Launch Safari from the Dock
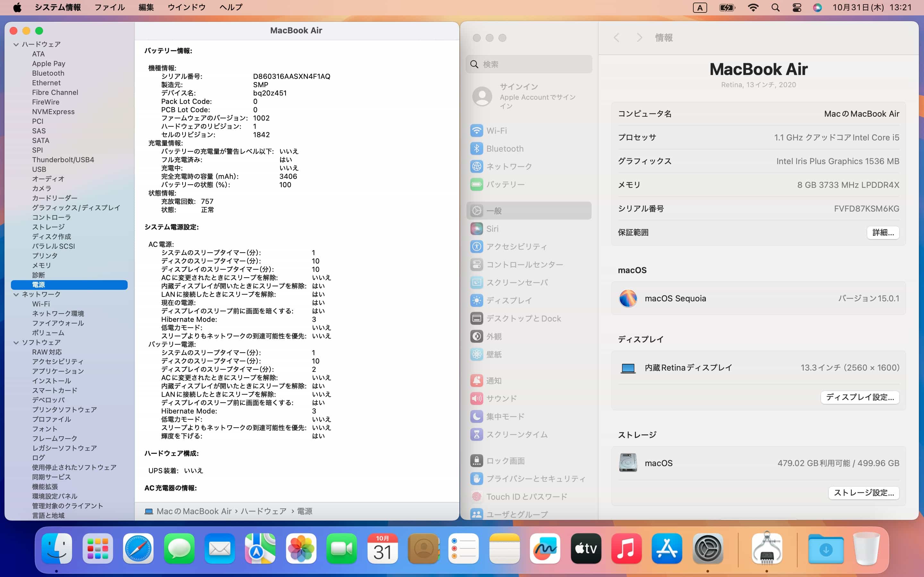The height and width of the screenshot is (577, 924). click(x=138, y=549)
